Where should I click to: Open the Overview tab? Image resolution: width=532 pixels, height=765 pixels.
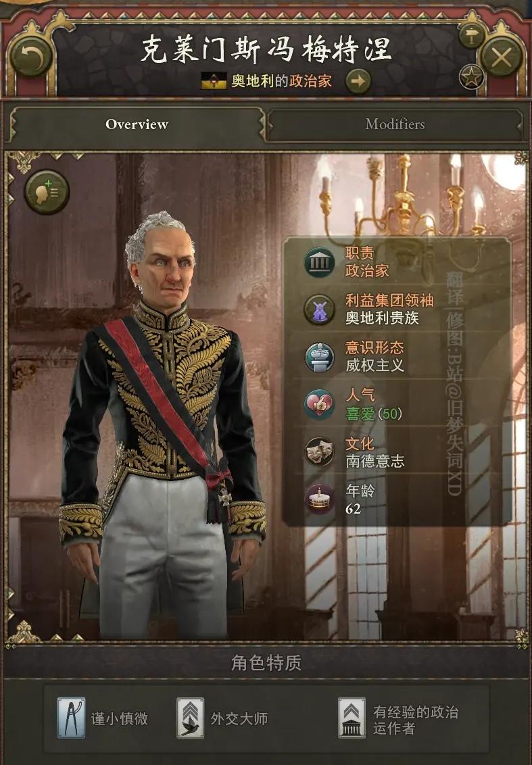pyautogui.click(x=136, y=124)
